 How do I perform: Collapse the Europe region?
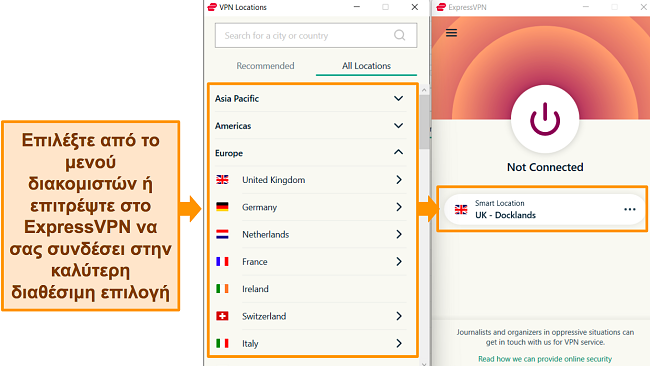click(x=398, y=153)
